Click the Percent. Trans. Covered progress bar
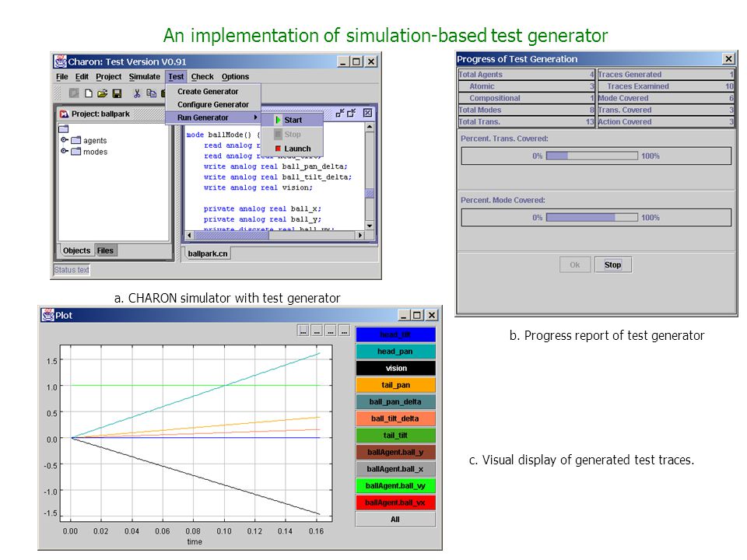This screenshot has height=560, width=747. click(x=592, y=156)
